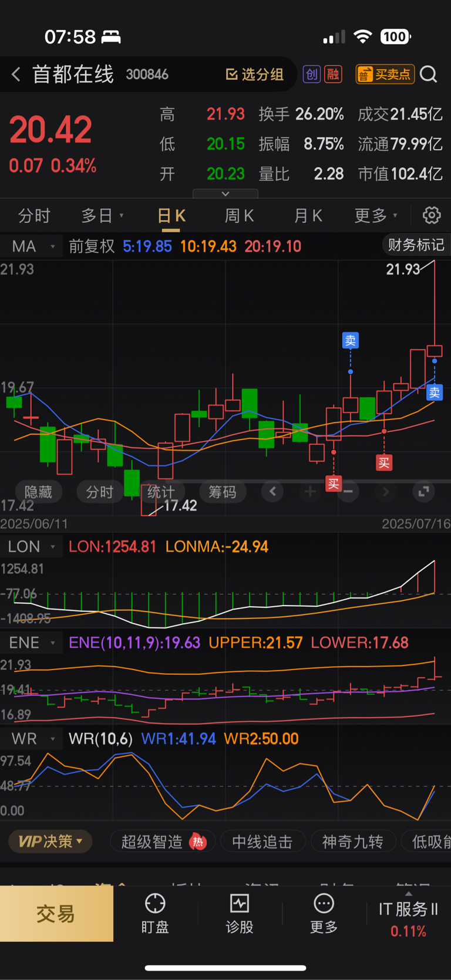Tap the 隐藏 button on chart

pyautogui.click(x=38, y=492)
